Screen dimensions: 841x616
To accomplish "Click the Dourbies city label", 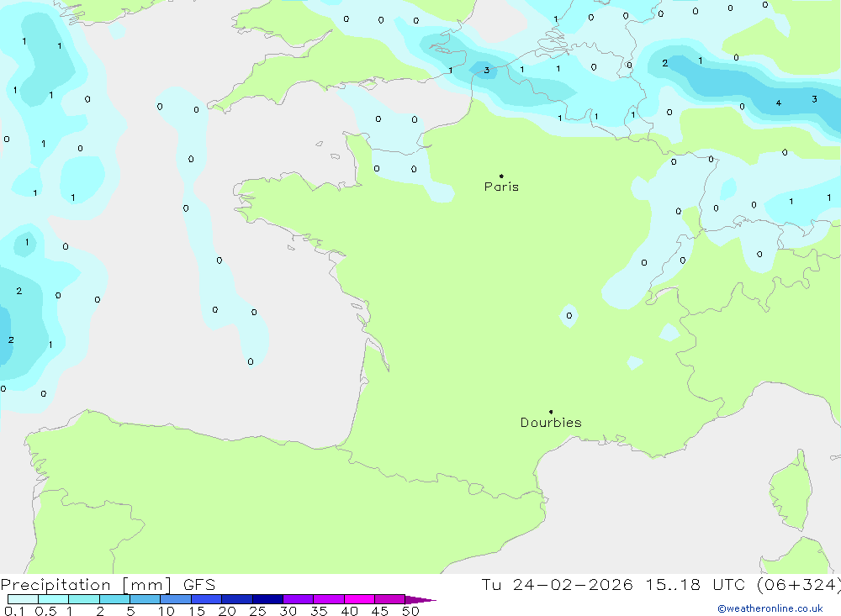I will coord(551,423).
